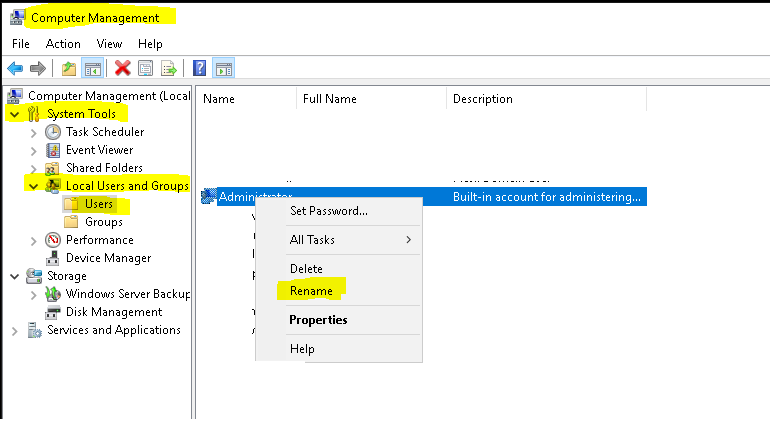770x436 pixels.
Task: Click the Back arrow toolbar icon
Action: (x=15, y=69)
